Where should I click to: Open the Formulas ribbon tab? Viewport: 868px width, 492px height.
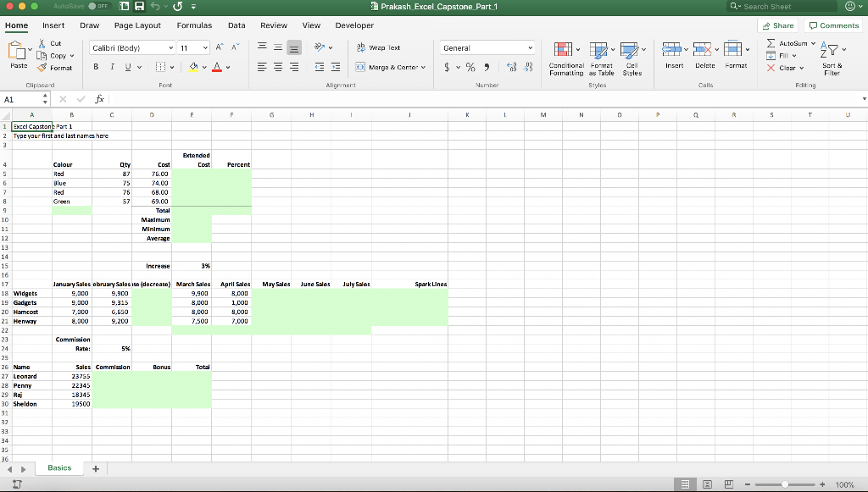[x=194, y=25]
